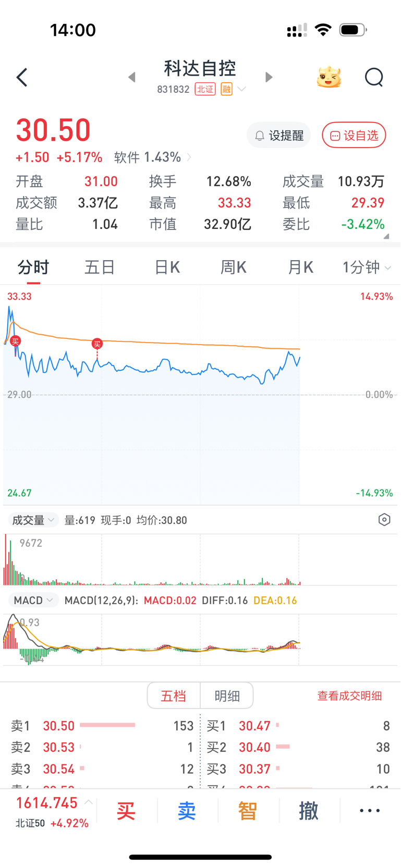Switch to the 日K tab
Screen dimensions: 401x868
tap(167, 267)
